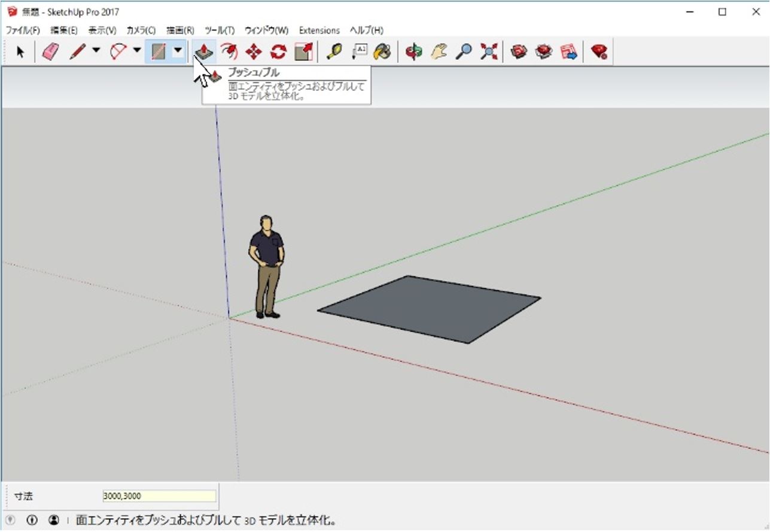Open the ウィンドウ(W) menu
The width and height of the screenshot is (770, 532).
(266, 30)
